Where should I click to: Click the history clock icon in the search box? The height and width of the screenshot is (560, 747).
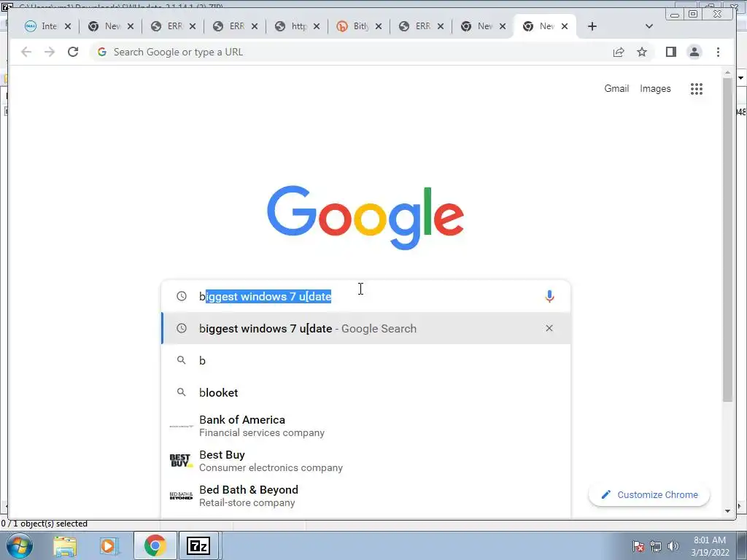182,296
